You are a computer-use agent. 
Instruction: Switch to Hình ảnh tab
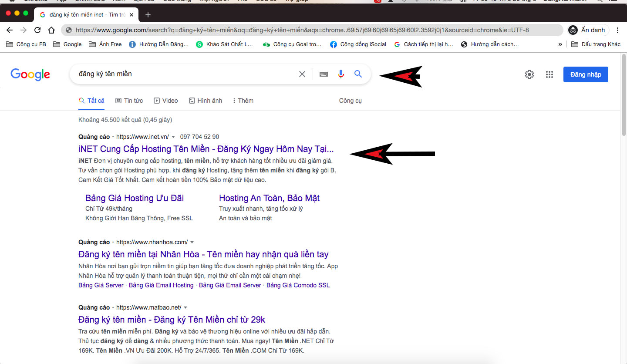[x=206, y=101]
